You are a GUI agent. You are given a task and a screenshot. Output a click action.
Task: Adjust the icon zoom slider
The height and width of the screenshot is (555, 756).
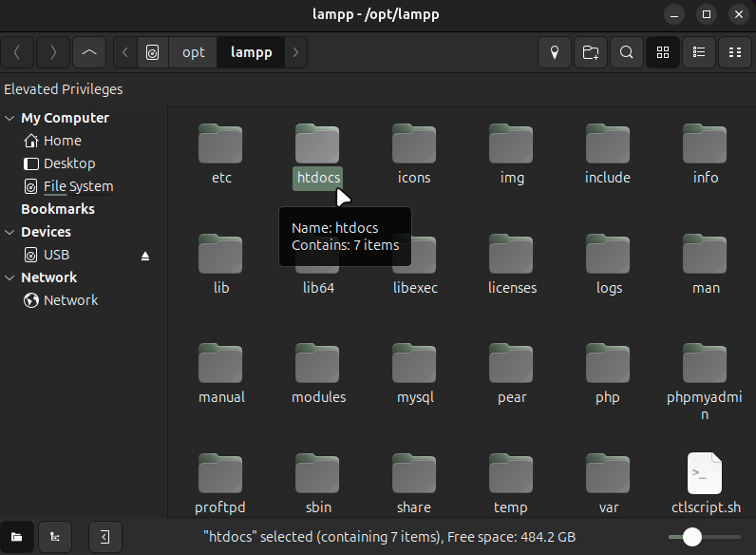(x=704, y=537)
